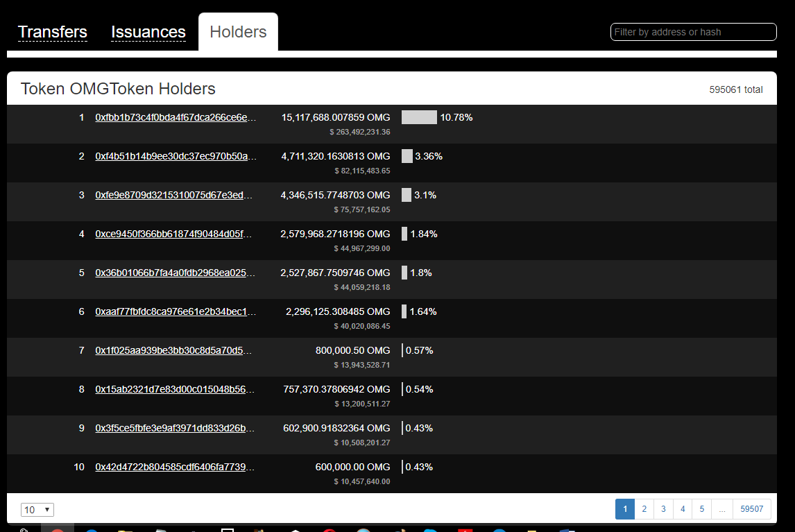Open holder address 0x36b01066b7fa4a0fdb2968ea025
795x532 pixels.
point(175,273)
